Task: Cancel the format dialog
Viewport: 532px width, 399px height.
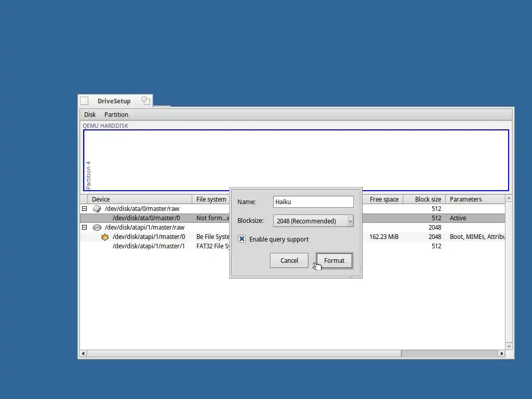Action: click(289, 261)
